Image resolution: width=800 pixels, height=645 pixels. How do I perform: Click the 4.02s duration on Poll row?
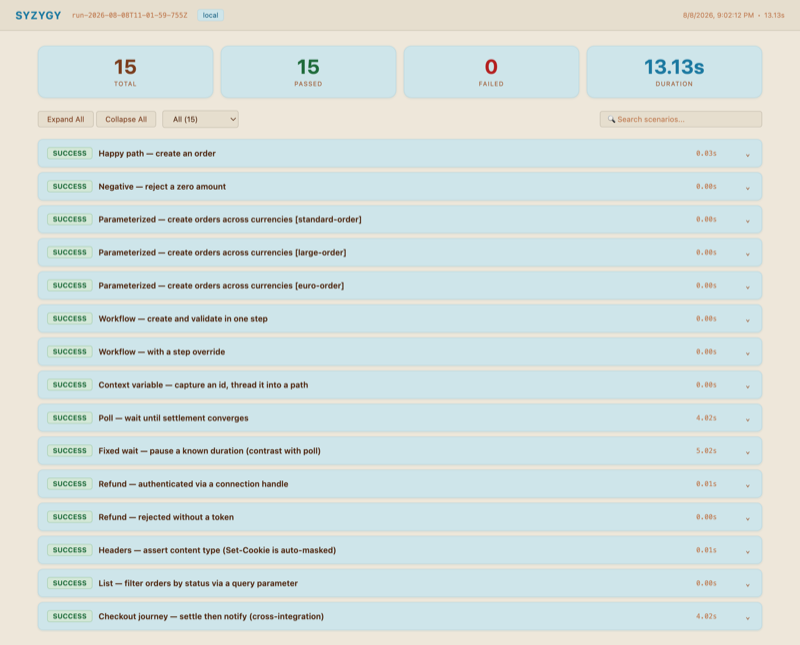tap(706, 418)
